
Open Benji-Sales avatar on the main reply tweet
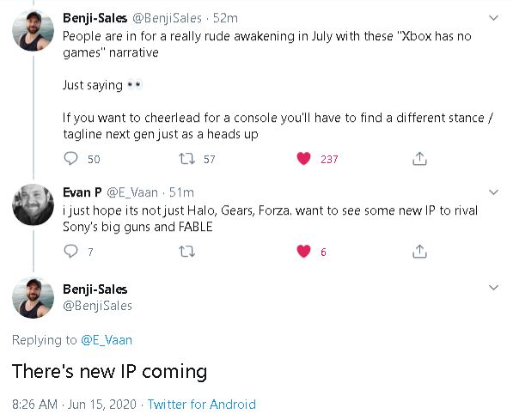(x=33, y=297)
